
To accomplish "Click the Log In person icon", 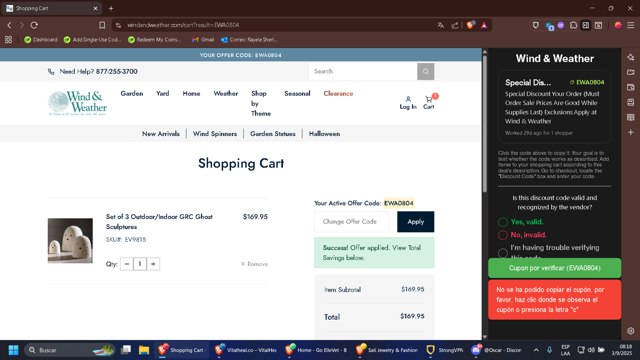I will (408, 102).
